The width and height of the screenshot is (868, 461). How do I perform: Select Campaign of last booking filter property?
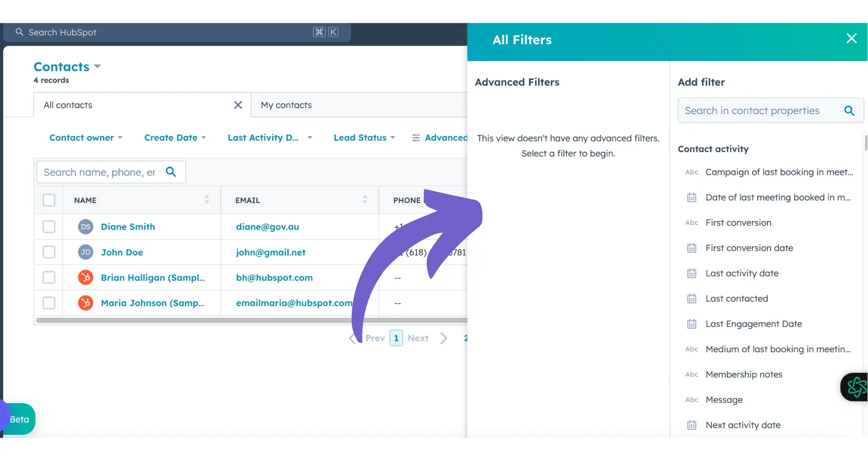click(x=779, y=172)
